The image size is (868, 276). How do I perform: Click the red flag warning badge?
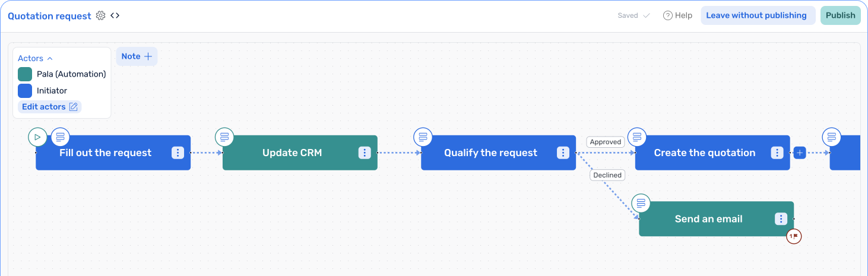click(x=794, y=236)
